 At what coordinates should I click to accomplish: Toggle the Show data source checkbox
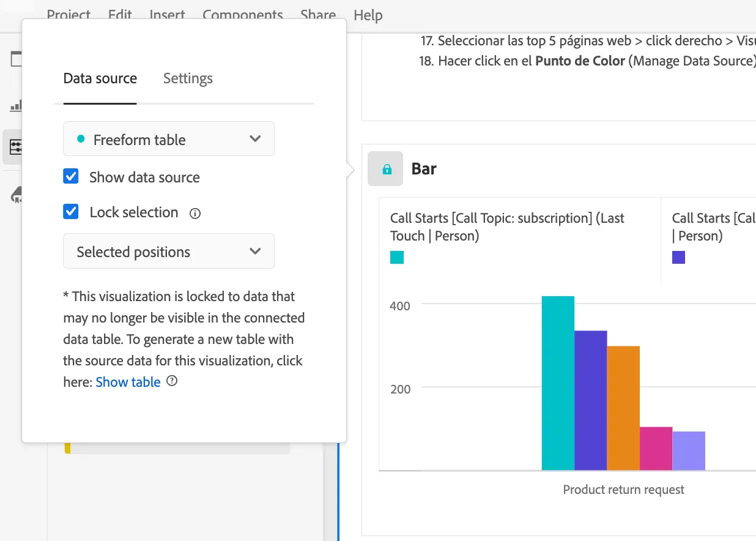tap(71, 177)
